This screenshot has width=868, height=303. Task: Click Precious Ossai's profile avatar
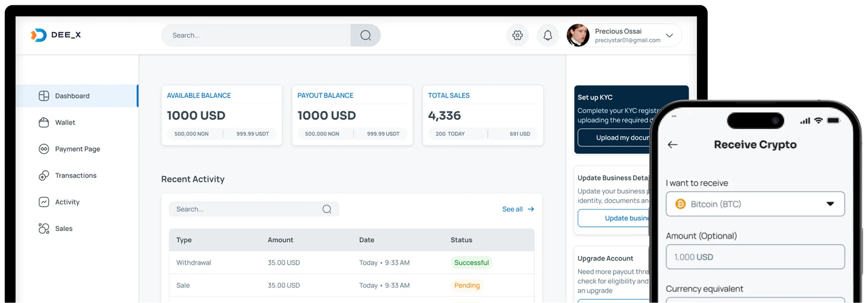click(x=578, y=35)
